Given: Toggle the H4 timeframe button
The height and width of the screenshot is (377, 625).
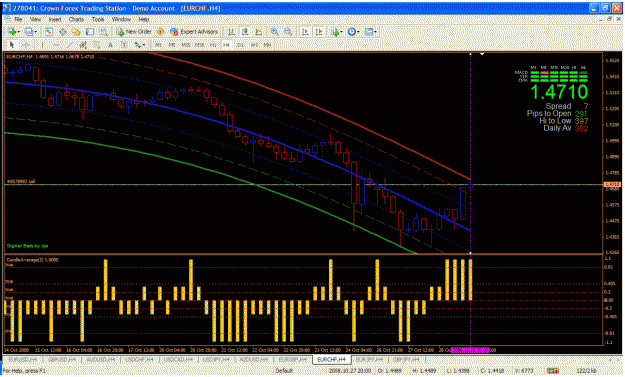Looking at the screenshot, I should 226,45.
